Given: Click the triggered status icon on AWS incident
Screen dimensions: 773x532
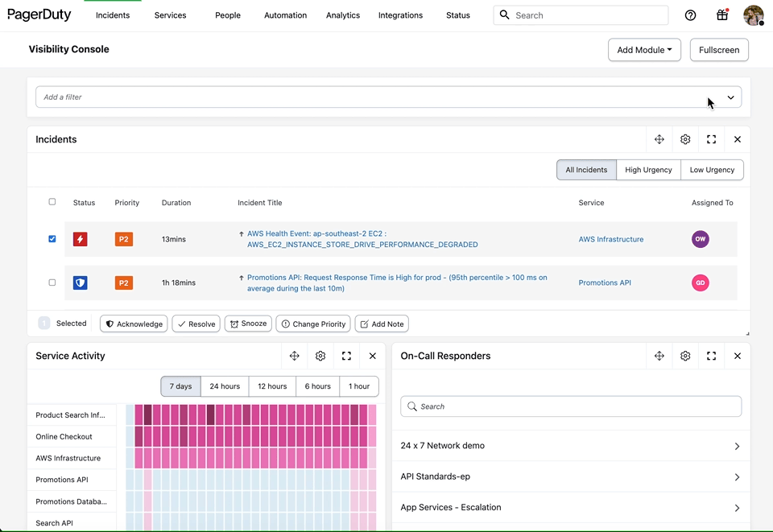Looking at the screenshot, I should (80, 239).
